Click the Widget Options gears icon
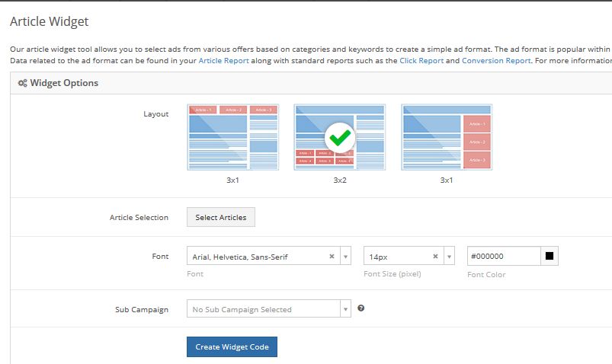 23,83
